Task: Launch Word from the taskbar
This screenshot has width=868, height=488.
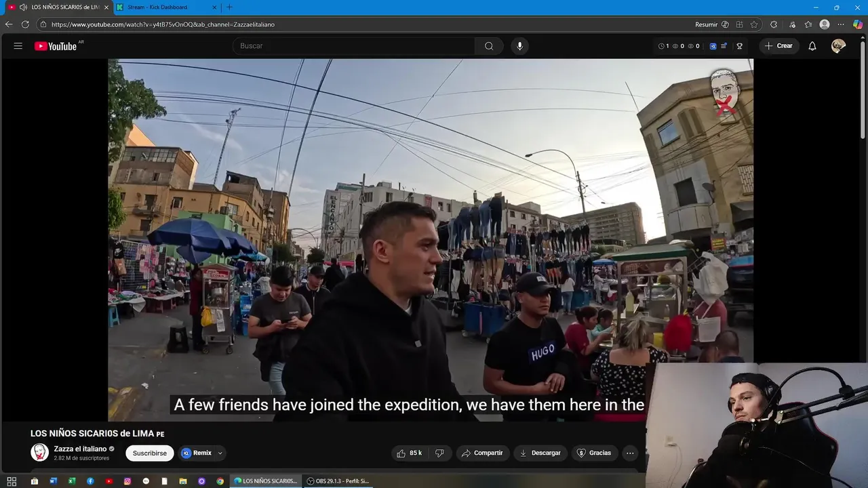Action: (54, 481)
